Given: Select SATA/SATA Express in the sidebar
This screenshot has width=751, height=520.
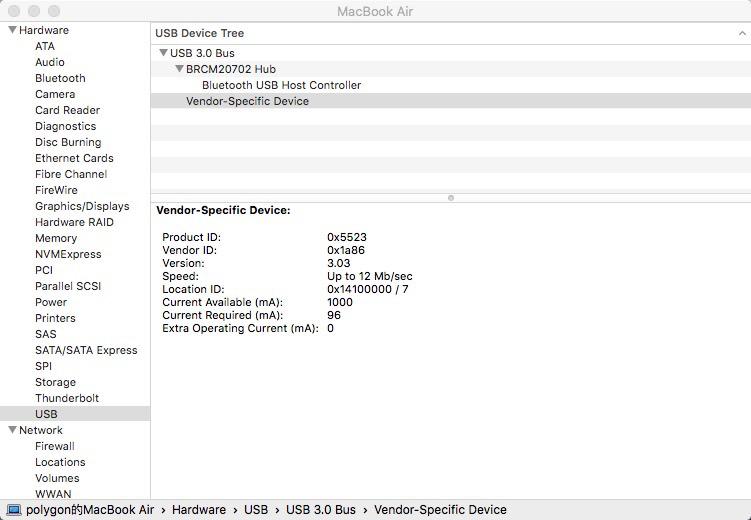Looking at the screenshot, I should tap(86, 350).
